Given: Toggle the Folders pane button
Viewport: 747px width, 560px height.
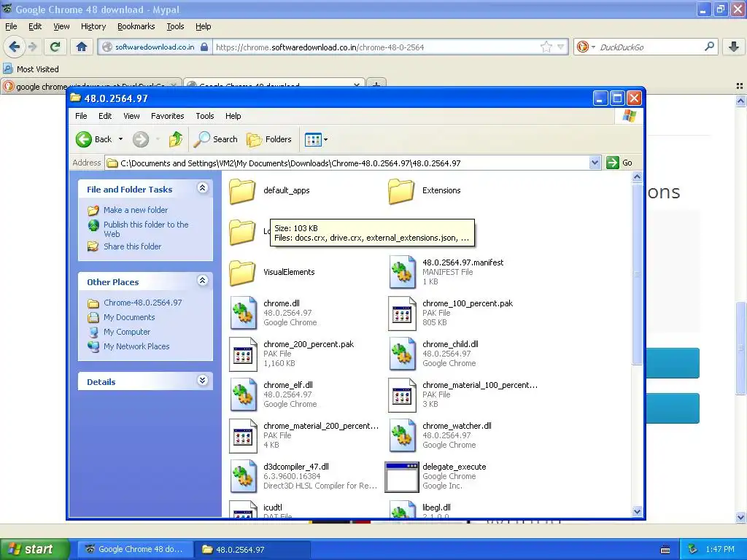Looking at the screenshot, I should click(268, 139).
